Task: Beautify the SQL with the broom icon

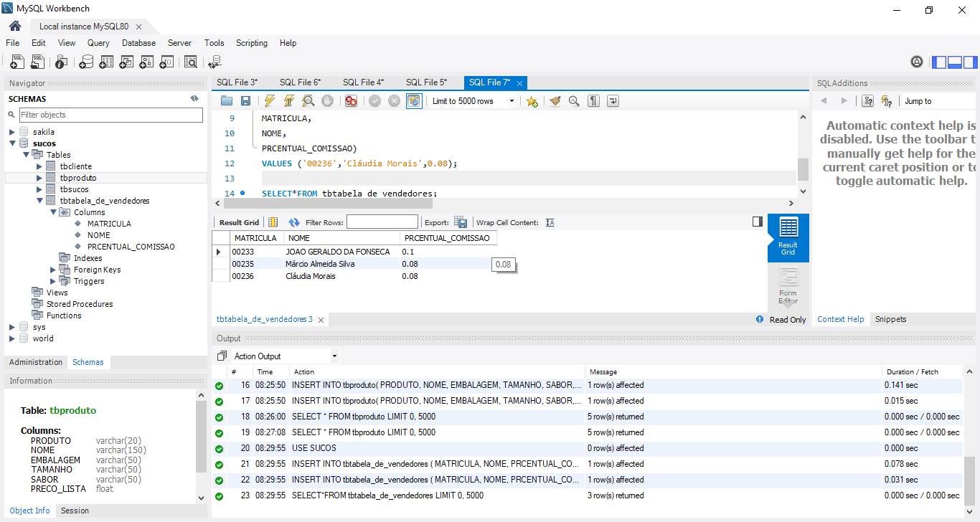Action: point(555,101)
